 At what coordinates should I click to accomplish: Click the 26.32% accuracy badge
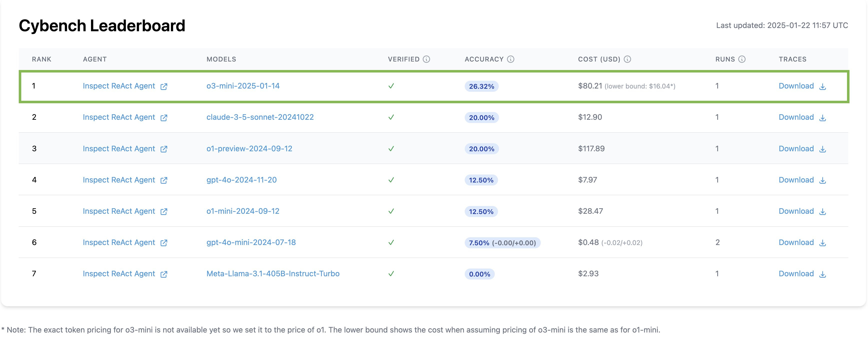(x=481, y=86)
